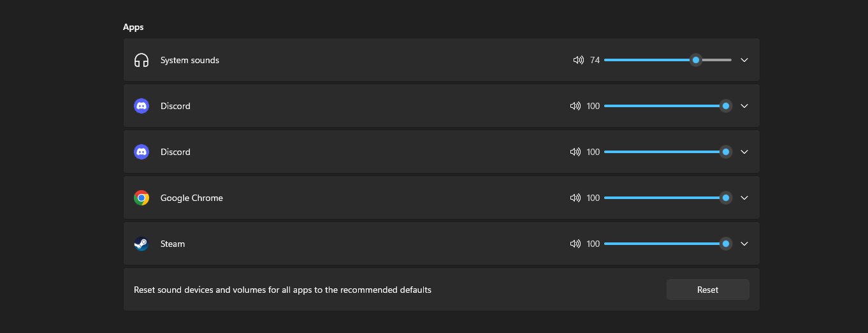Image resolution: width=868 pixels, height=333 pixels.
Task: Click the Steam app icon
Action: (x=141, y=244)
